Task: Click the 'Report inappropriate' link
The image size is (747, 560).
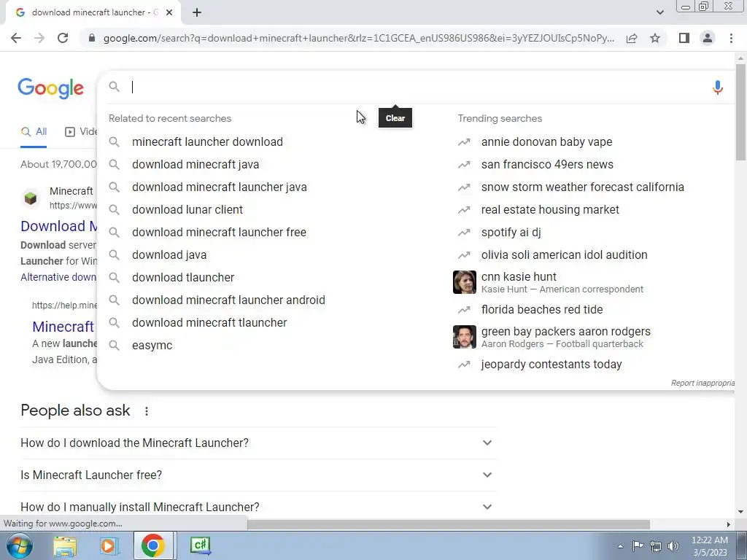Action: tap(703, 383)
